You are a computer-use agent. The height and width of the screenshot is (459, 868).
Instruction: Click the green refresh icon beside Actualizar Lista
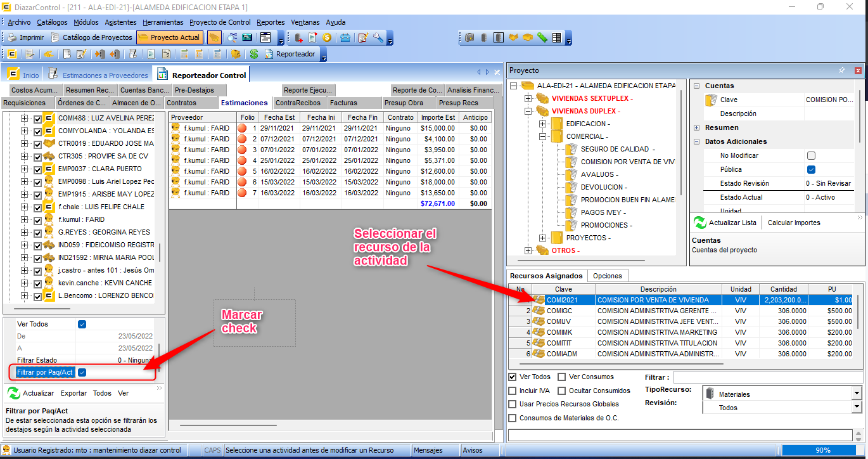pos(699,223)
